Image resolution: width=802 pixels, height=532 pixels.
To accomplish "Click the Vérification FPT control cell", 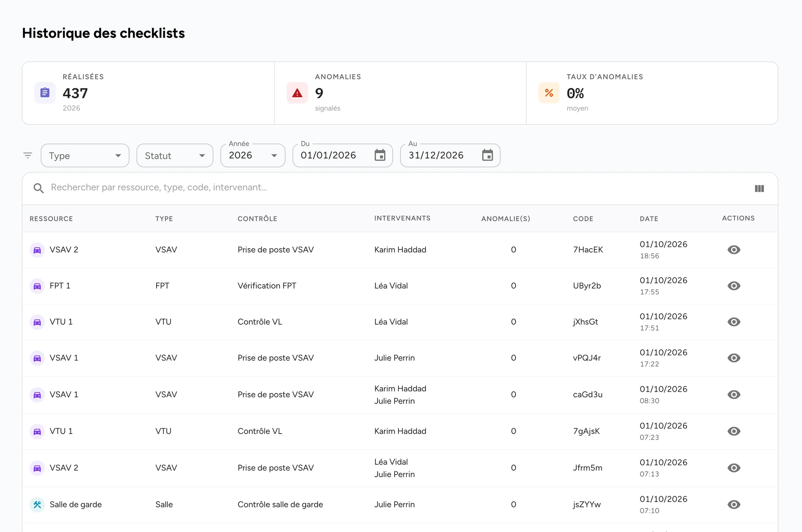I will (x=267, y=286).
